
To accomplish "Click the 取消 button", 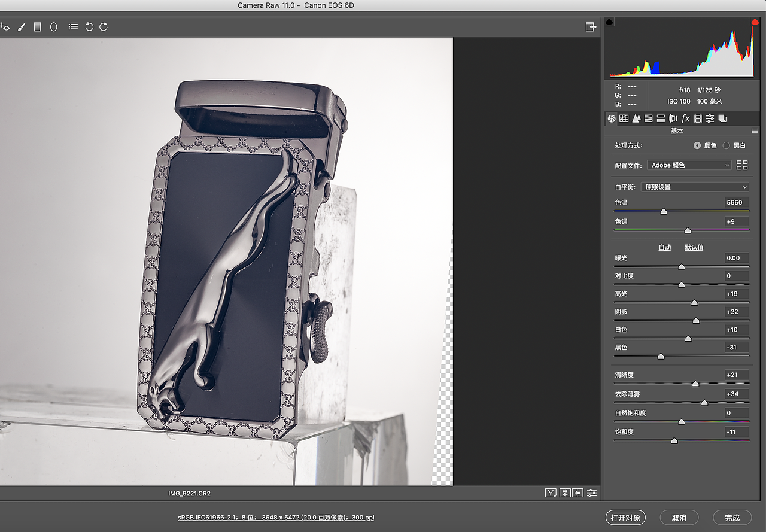I will click(x=679, y=518).
